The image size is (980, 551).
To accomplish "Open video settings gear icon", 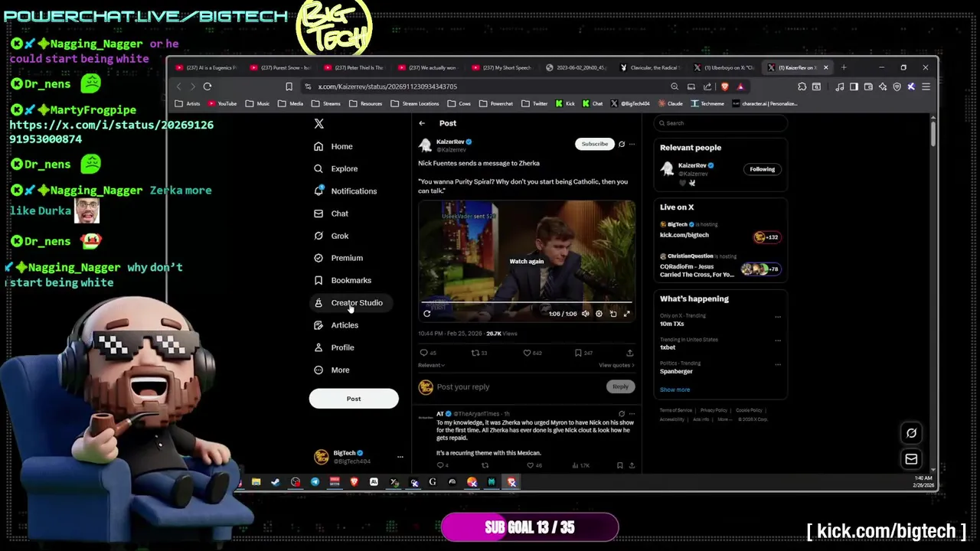I will (x=599, y=314).
